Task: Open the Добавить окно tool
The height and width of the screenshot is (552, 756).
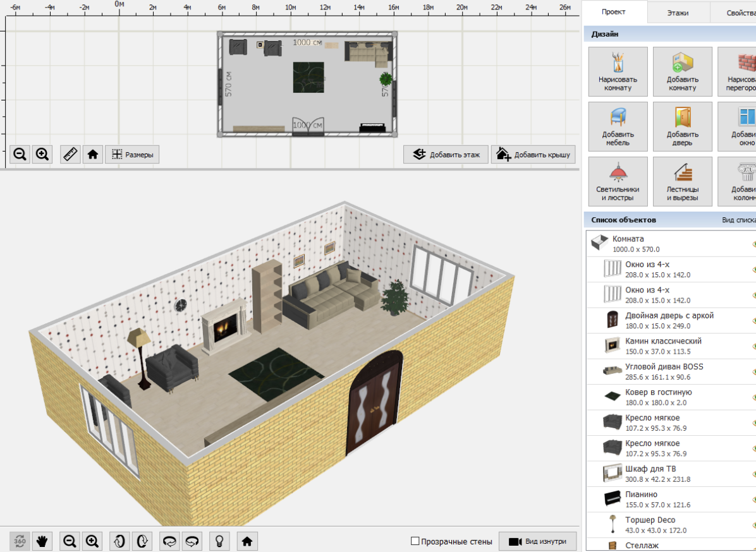Action: (x=747, y=126)
